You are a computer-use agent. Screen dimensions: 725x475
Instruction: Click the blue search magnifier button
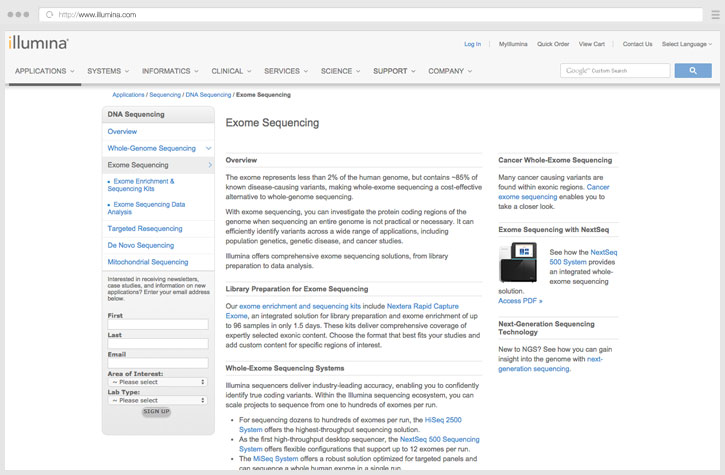point(692,71)
